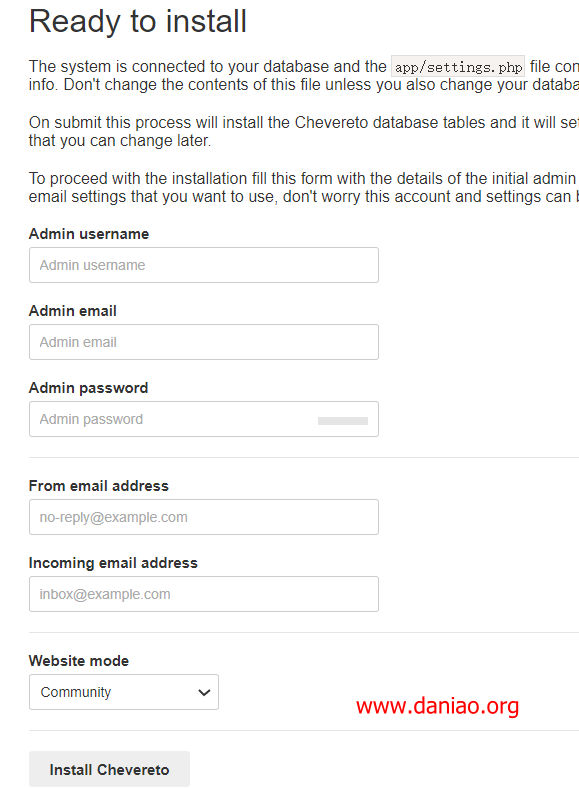Select the Admin password field
The image size is (579, 789).
coord(204,419)
